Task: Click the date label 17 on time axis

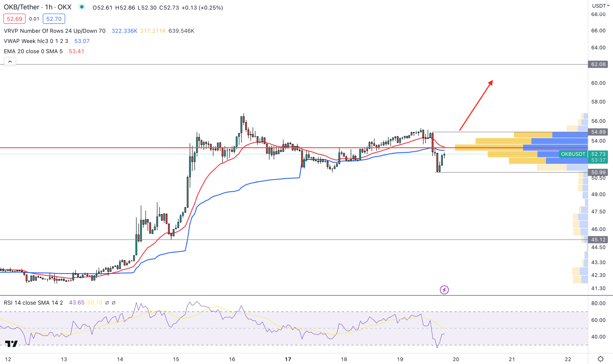Action: click(288, 359)
